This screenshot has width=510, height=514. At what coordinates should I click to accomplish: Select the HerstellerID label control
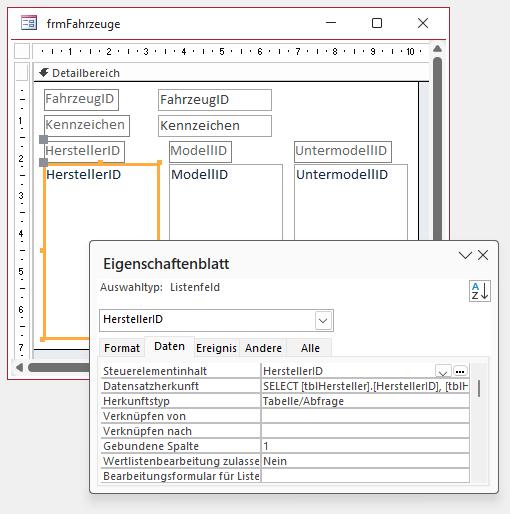pyautogui.click(x=84, y=152)
